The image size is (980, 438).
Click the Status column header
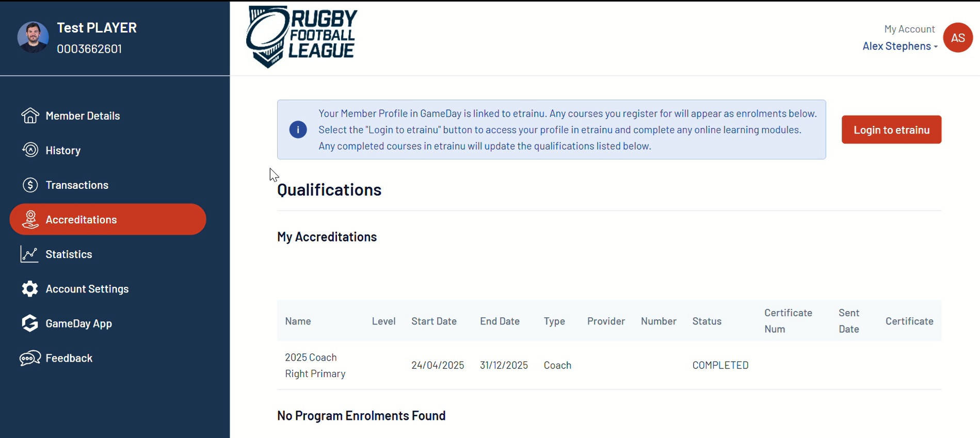pos(706,321)
